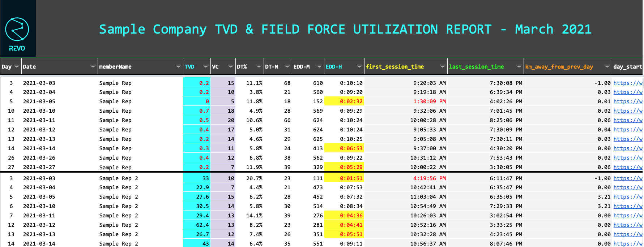644x247 pixels.
Task: Select TVD cell with value 22.9
Action: [x=197, y=187]
